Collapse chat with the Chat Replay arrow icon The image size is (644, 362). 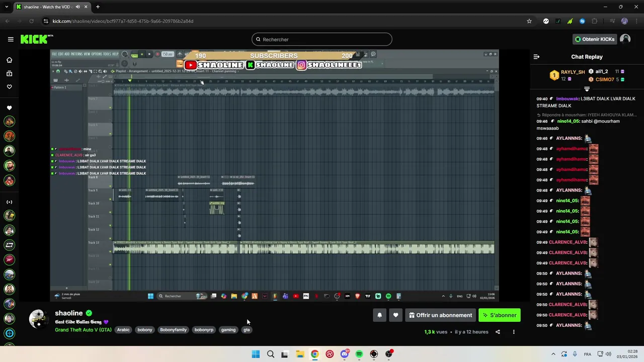click(x=536, y=57)
